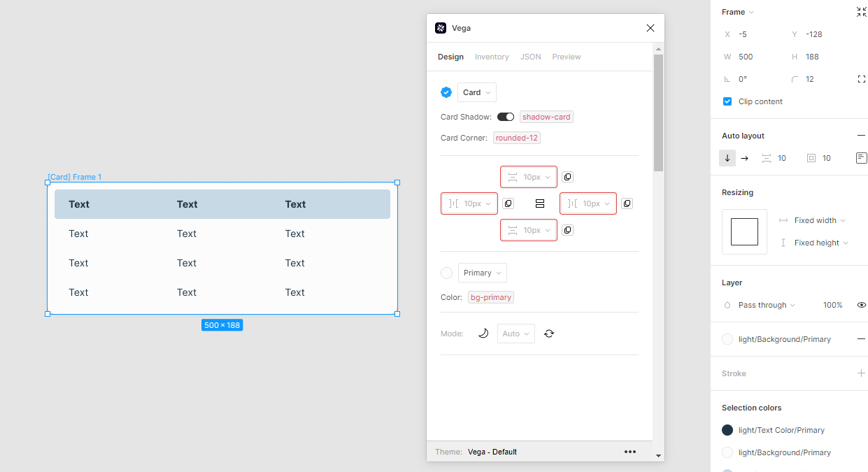The width and height of the screenshot is (868, 472).
Task: Open the Pass through blend mode dropdown
Action: click(x=767, y=305)
